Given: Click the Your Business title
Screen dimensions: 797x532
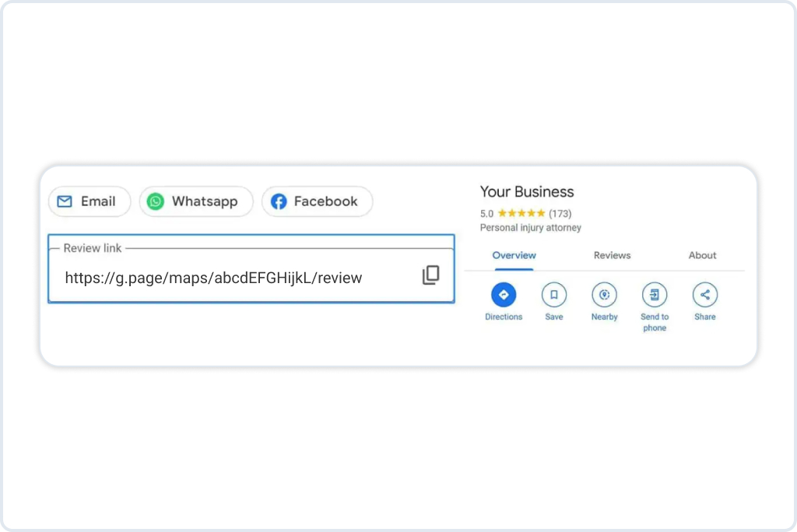Looking at the screenshot, I should click(x=527, y=191).
